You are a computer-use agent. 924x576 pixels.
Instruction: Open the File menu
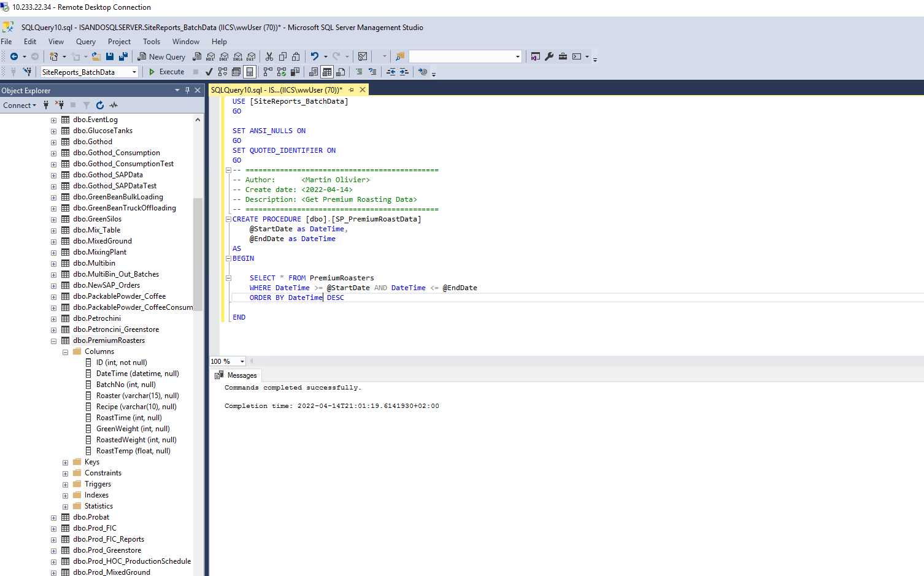point(6,42)
